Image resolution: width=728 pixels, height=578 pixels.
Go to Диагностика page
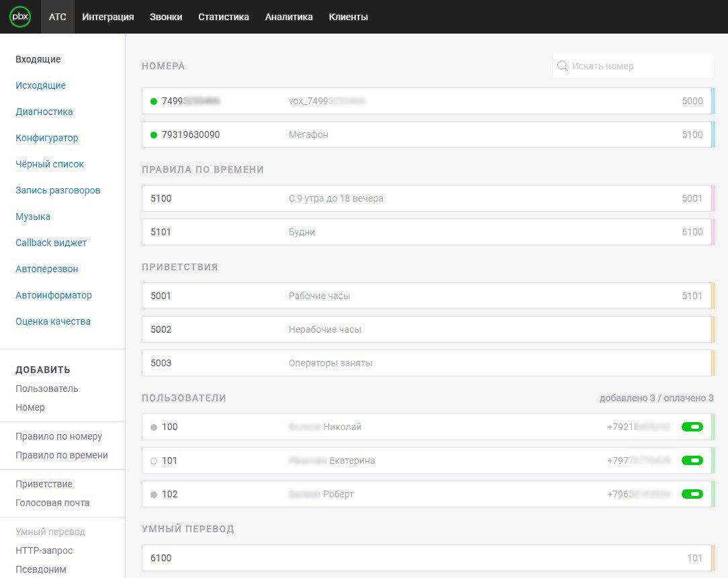[44, 112]
